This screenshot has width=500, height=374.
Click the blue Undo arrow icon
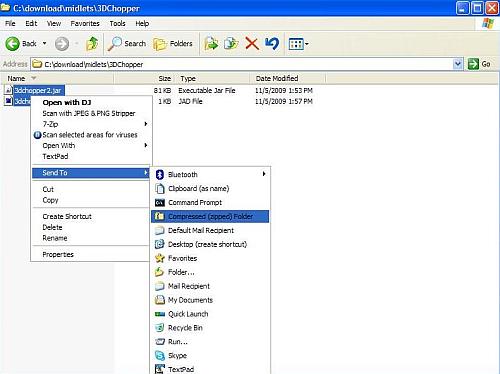[x=272, y=44]
